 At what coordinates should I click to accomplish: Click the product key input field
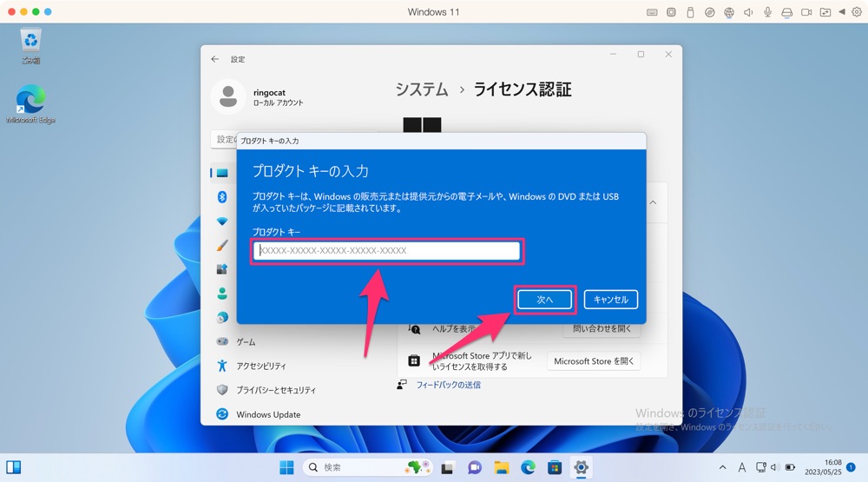tap(387, 250)
